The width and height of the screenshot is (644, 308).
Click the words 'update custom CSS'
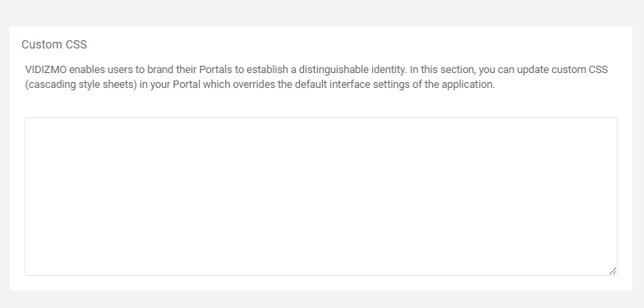click(x=562, y=69)
